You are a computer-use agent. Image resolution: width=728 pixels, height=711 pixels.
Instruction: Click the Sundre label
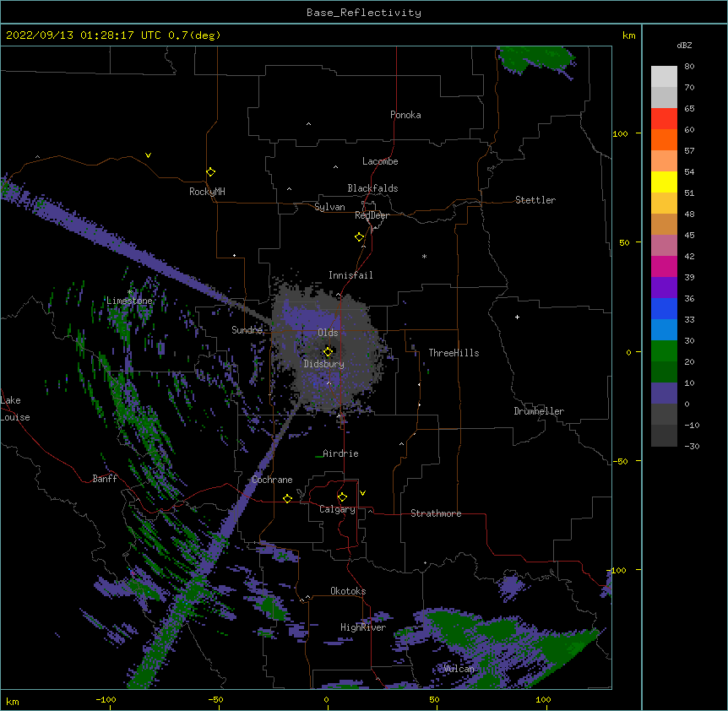click(247, 330)
